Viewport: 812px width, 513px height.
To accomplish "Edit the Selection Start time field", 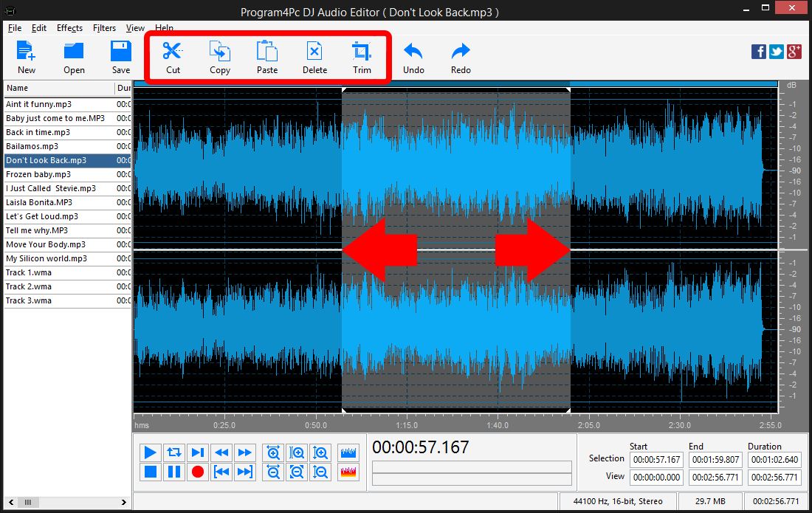I will tap(656, 461).
